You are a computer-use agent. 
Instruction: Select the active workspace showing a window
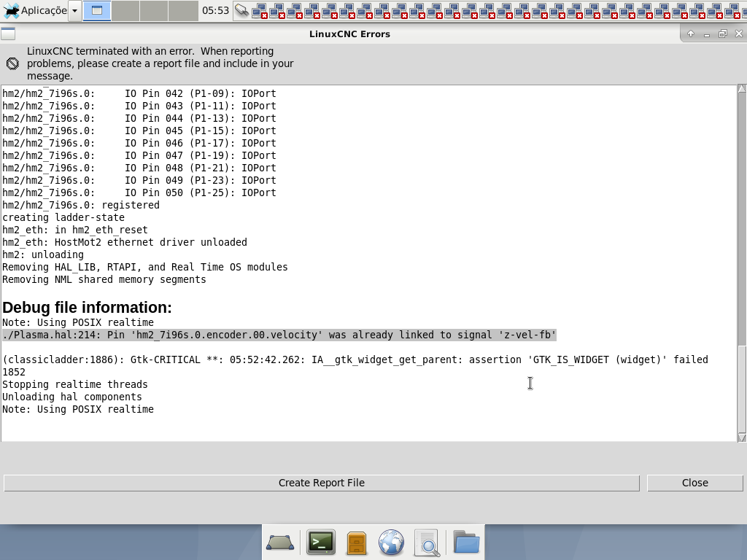97,10
